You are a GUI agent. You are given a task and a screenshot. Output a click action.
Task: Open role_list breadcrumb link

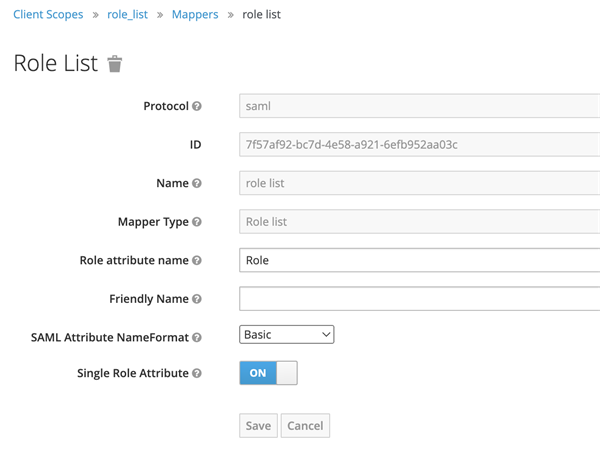pyautogui.click(x=127, y=15)
